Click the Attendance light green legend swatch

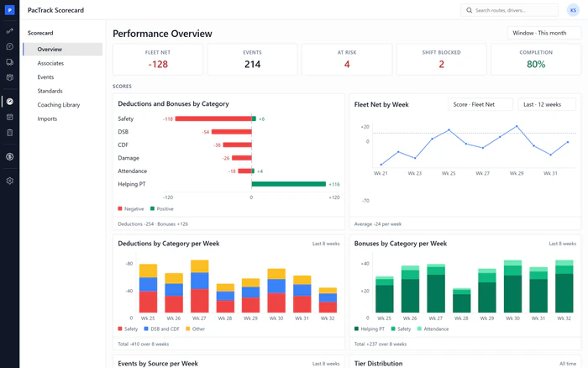click(x=419, y=329)
